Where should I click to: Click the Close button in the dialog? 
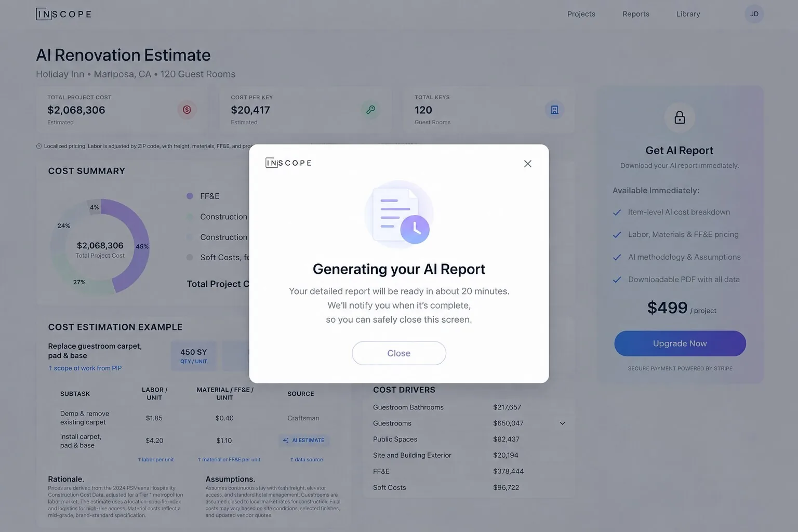point(399,353)
